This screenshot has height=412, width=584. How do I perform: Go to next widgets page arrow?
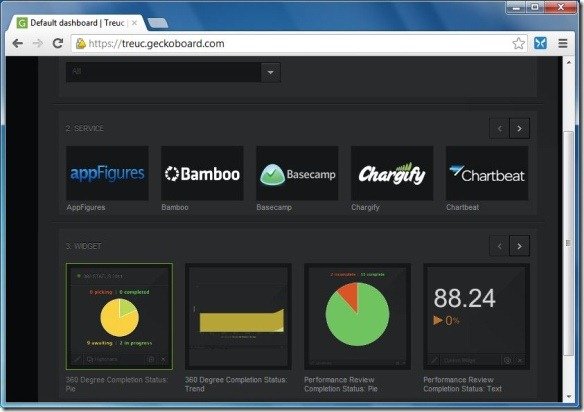[x=520, y=246]
